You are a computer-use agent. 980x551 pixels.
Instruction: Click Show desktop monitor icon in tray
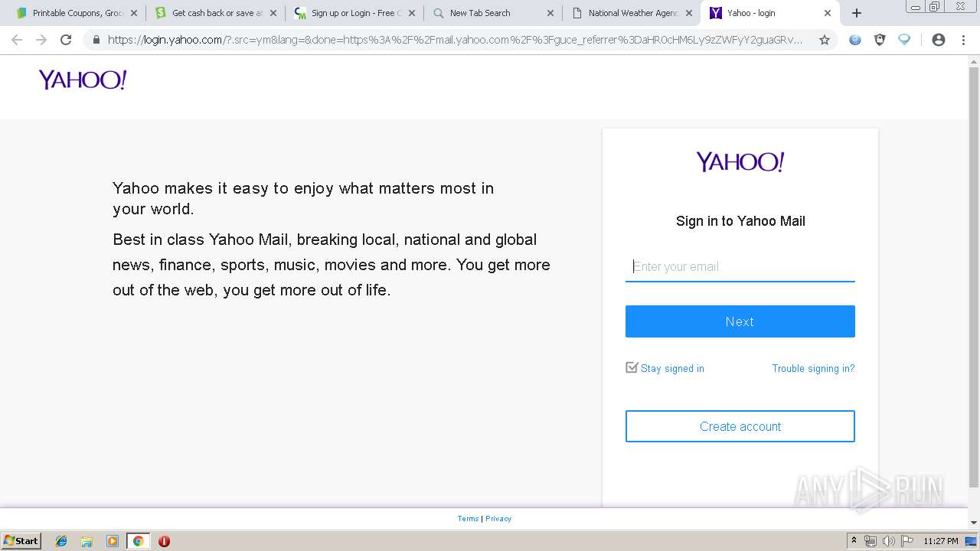pyautogui.click(x=971, y=541)
